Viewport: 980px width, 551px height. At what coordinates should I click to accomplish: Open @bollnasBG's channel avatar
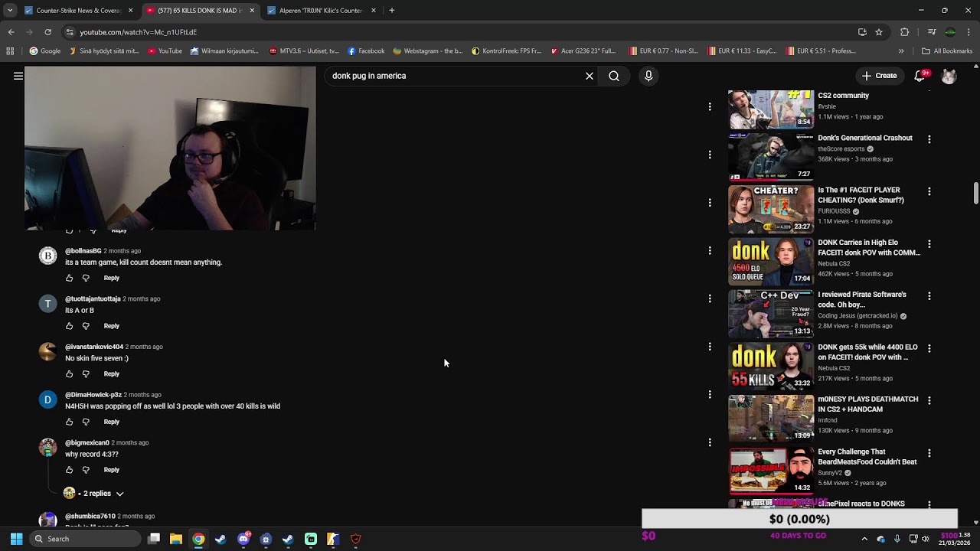point(47,256)
